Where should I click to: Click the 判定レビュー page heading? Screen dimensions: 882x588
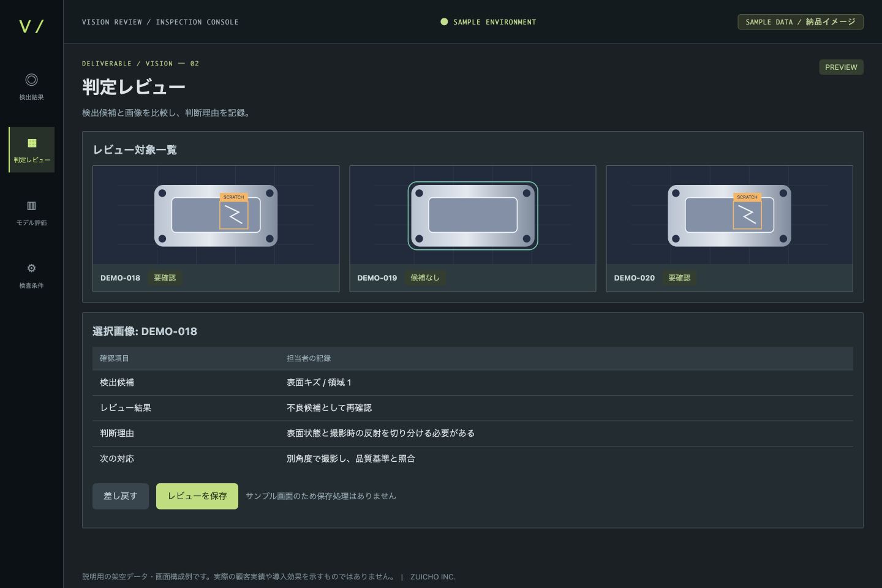click(x=134, y=87)
